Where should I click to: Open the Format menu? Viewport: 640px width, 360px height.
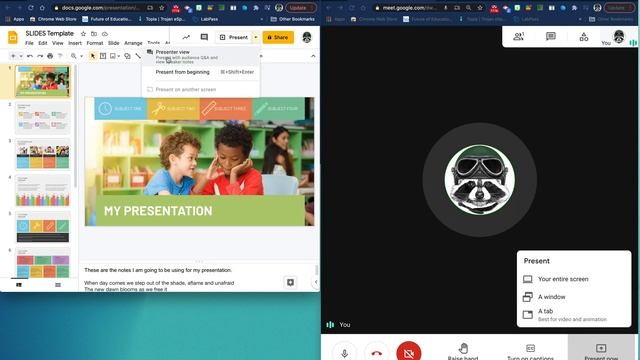click(x=95, y=43)
